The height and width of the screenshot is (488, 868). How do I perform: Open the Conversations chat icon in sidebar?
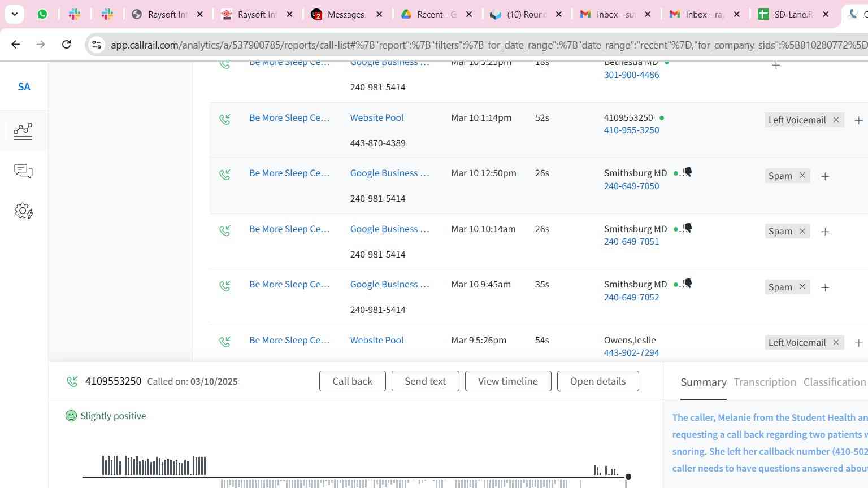(23, 171)
